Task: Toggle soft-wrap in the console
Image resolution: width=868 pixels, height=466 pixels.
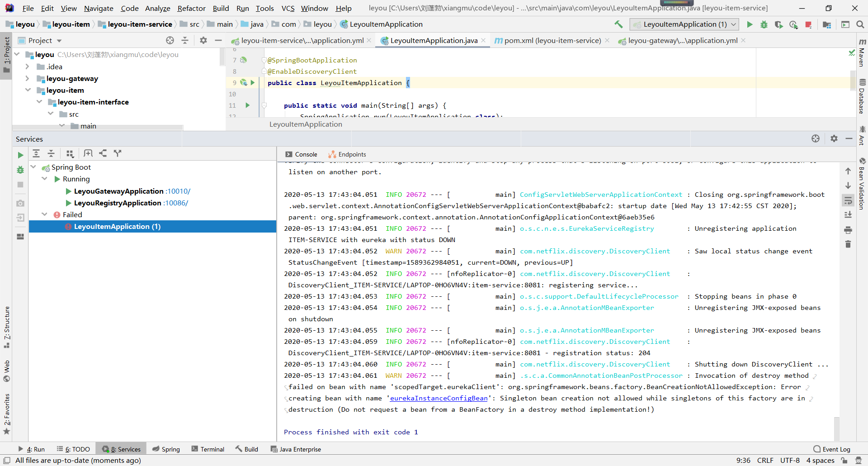Action: pyautogui.click(x=848, y=200)
